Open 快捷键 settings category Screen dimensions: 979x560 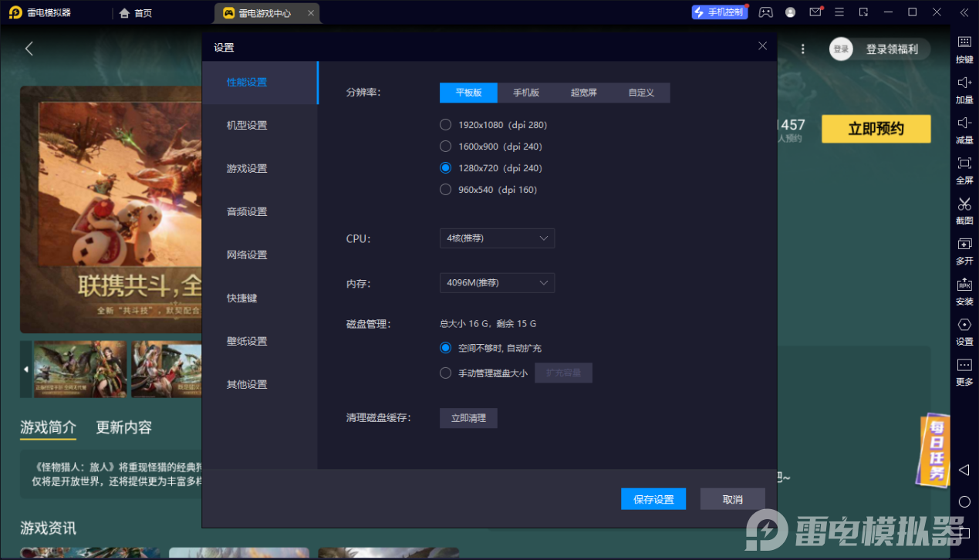260,299
